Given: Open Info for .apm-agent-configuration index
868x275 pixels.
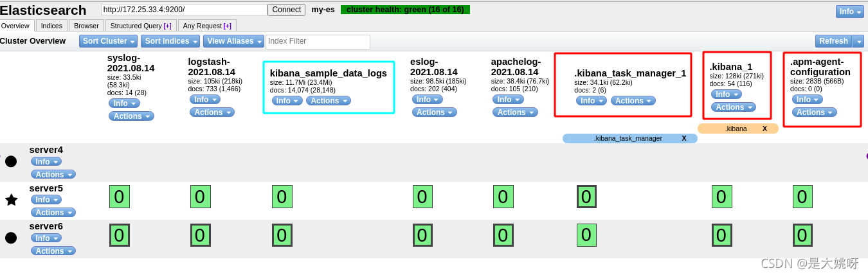Looking at the screenshot, I should 808,100.
